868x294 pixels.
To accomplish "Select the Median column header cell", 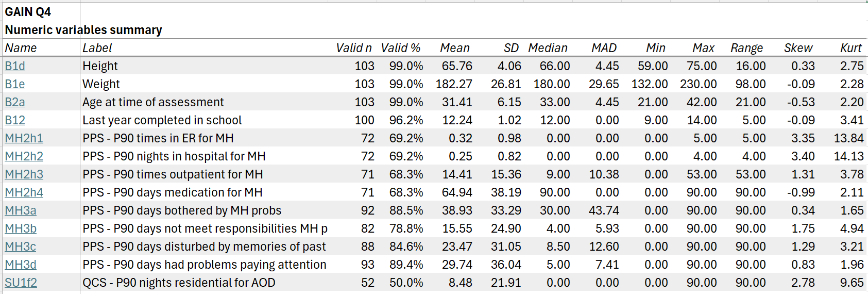I will point(548,48).
